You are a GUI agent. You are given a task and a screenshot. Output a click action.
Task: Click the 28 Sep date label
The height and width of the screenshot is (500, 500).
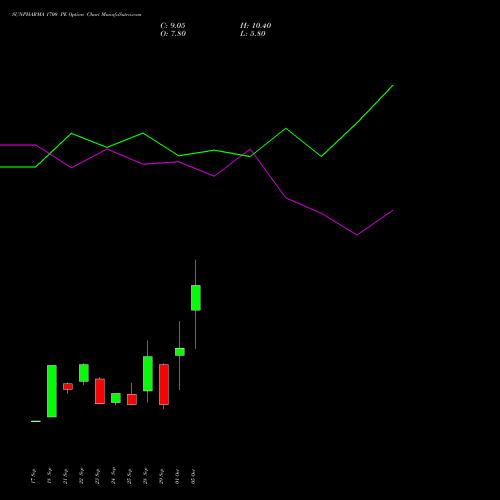pyautogui.click(x=145, y=476)
